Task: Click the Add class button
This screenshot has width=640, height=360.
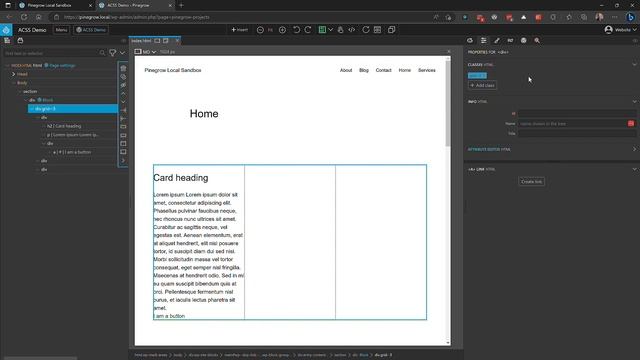Action: click(482, 85)
